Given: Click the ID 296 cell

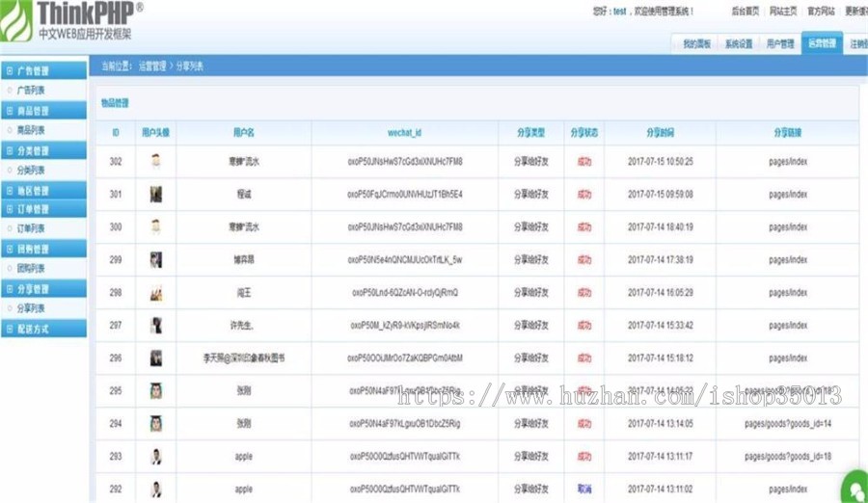Looking at the screenshot, I should click(116, 358).
